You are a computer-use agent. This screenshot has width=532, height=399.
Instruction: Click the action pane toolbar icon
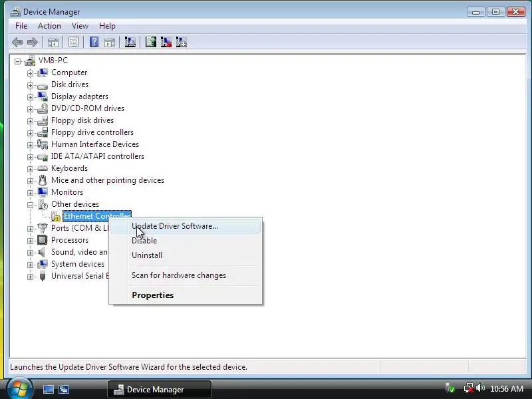[110, 43]
